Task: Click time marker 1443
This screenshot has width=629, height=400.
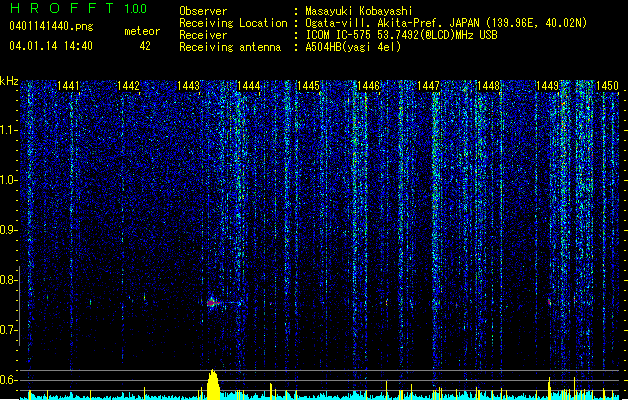Action: click(x=189, y=85)
